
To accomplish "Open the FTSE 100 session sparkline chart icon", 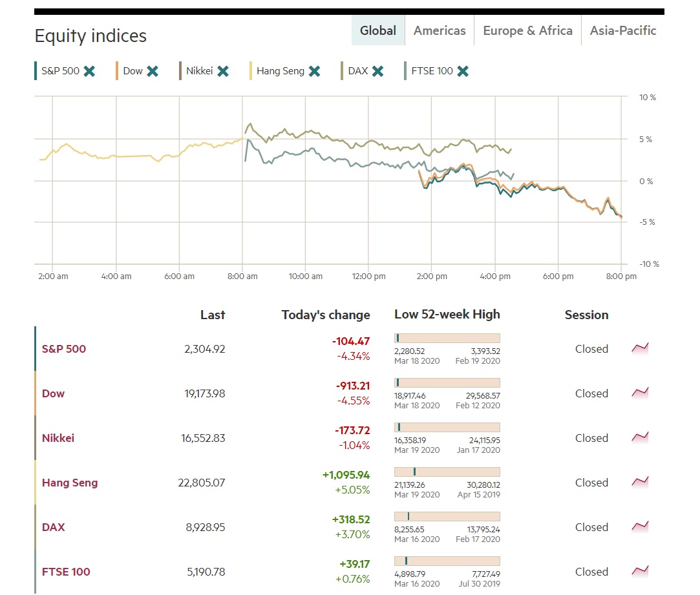I will pos(640,572).
